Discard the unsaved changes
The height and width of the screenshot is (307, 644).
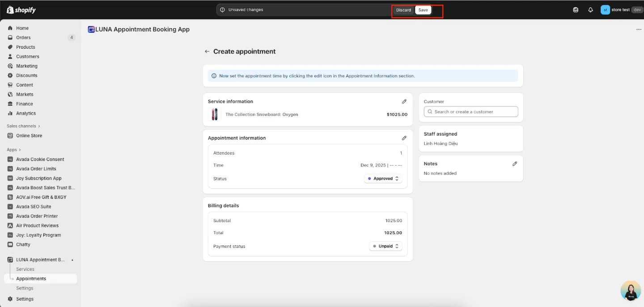pos(403,10)
